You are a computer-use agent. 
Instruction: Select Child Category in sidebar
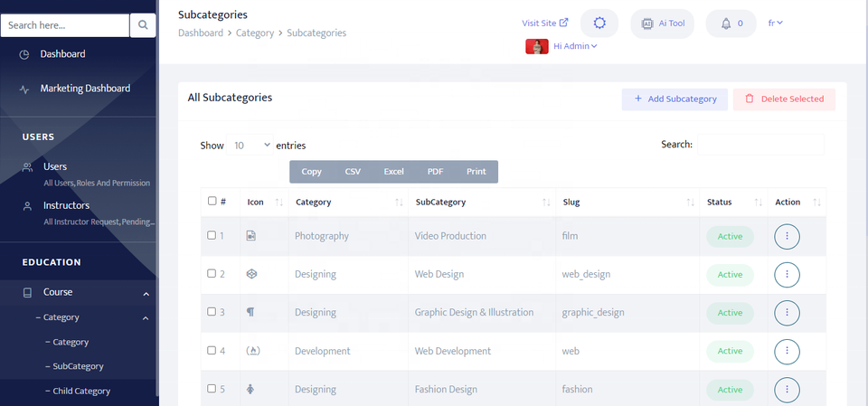coord(81,392)
